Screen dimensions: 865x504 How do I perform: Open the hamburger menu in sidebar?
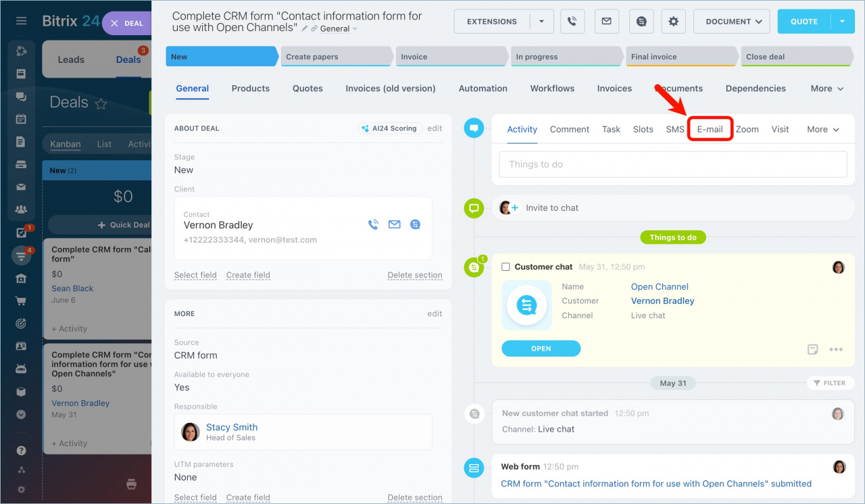pyautogui.click(x=21, y=21)
